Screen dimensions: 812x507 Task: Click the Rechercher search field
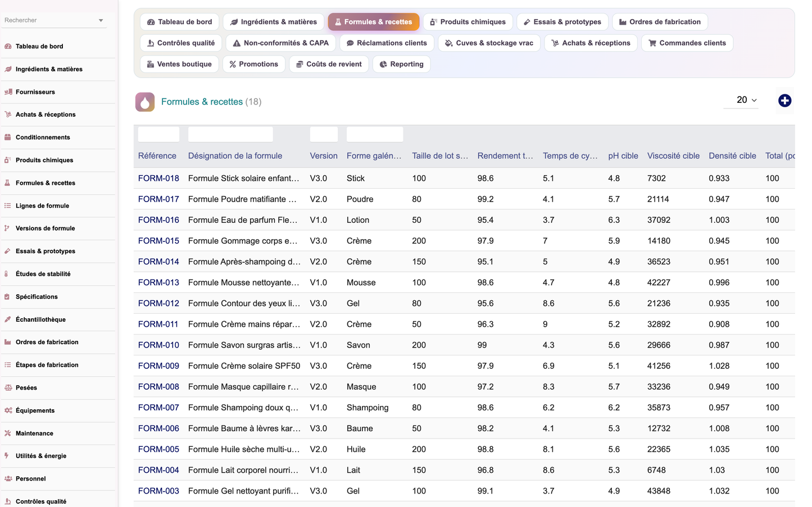click(54, 21)
